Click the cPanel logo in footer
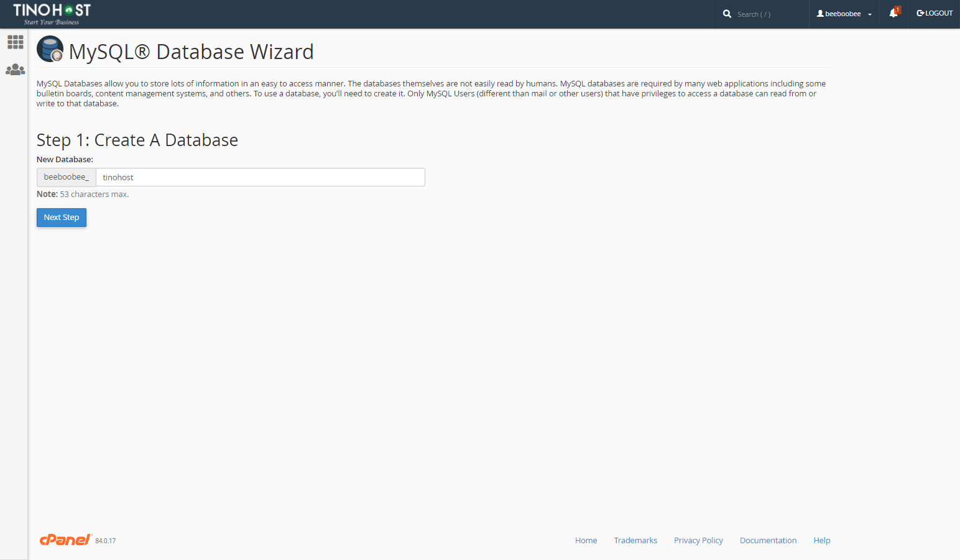Viewport: 960px width, 560px height. tap(66, 539)
